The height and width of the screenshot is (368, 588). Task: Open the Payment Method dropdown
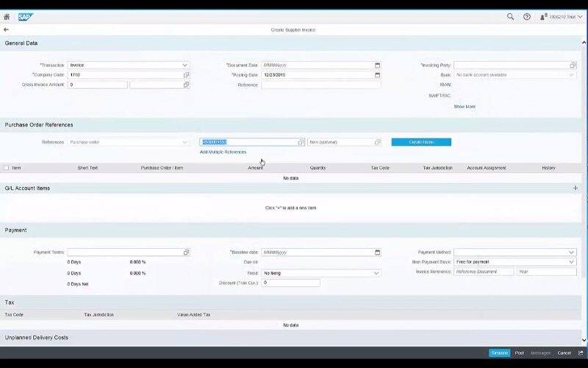pos(571,252)
